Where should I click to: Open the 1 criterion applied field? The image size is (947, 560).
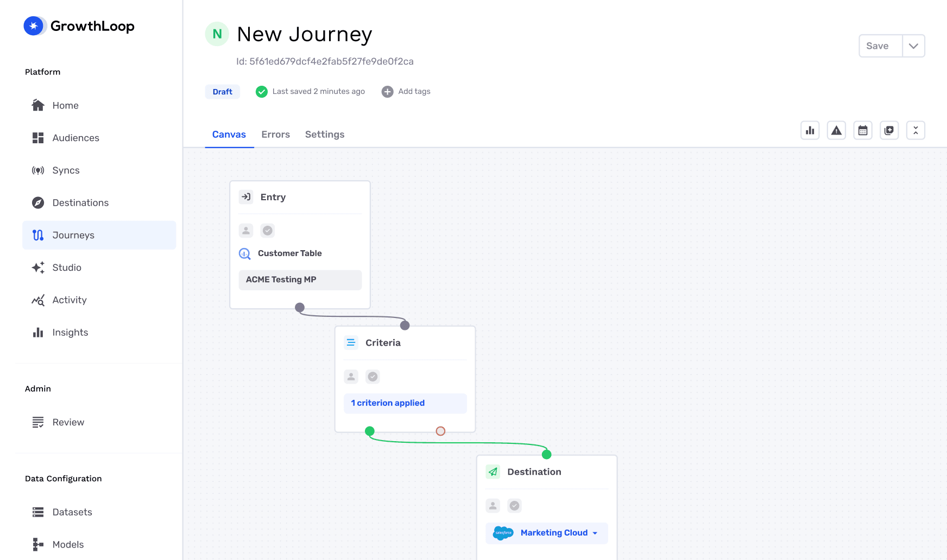[x=405, y=403]
